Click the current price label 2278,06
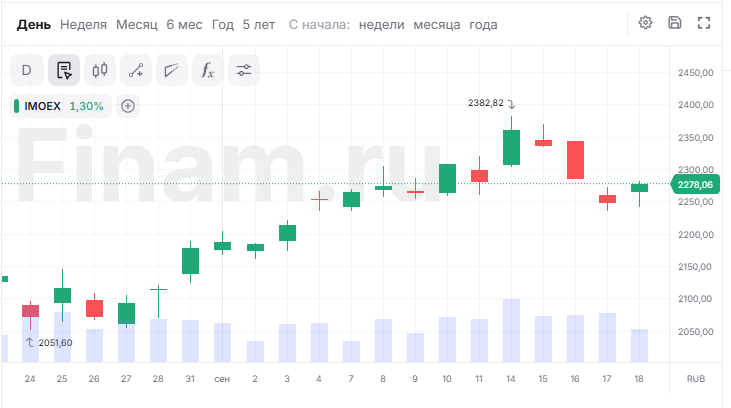Screen dimensions: 731x408 pyautogui.click(x=695, y=185)
